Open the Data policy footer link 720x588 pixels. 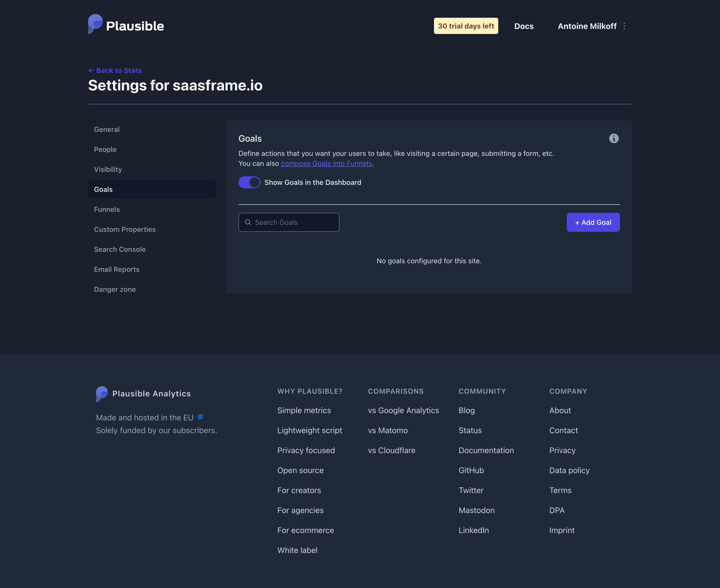(x=569, y=470)
